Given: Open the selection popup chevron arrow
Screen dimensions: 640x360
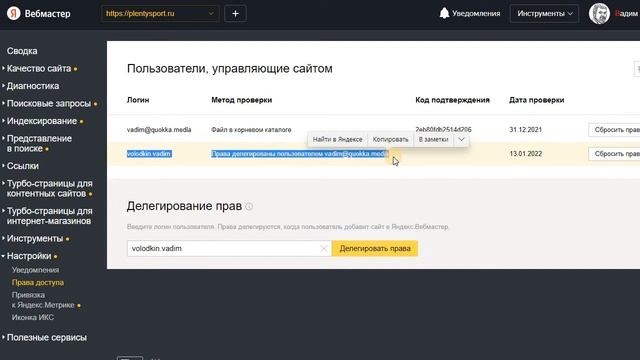Looking at the screenshot, I should (x=461, y=140).
